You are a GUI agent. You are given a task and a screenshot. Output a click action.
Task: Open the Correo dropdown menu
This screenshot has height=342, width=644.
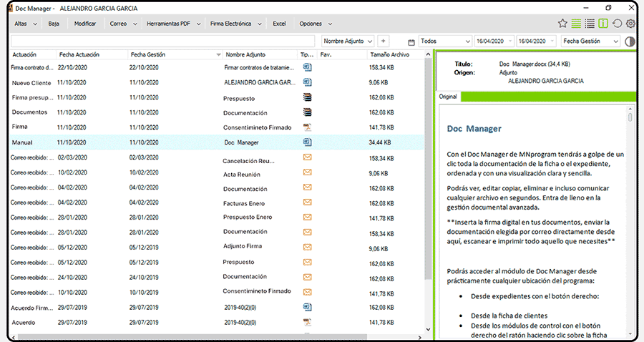[123, 24]
